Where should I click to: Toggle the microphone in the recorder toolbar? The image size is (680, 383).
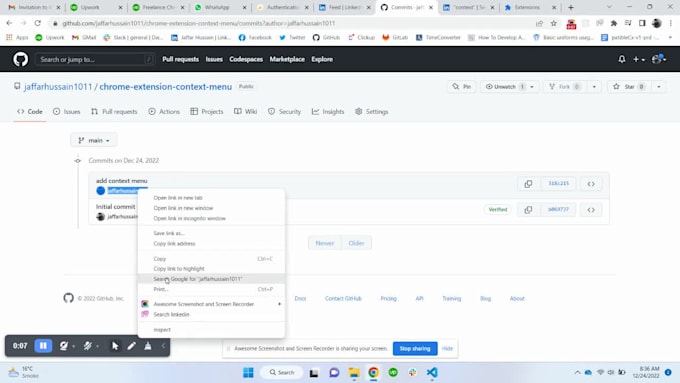(x=88, y=346)
